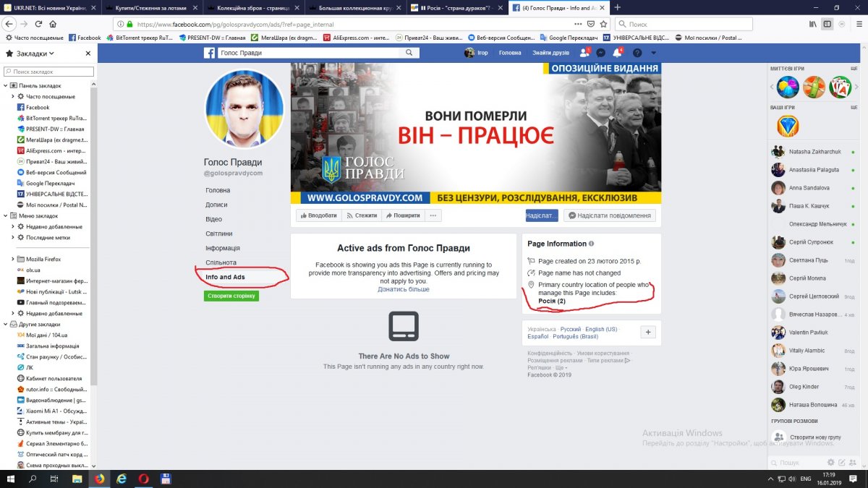This screenshot has height=488, width=868.
Task: Click the green Створити сторінку button
Action: click(231, 296)
